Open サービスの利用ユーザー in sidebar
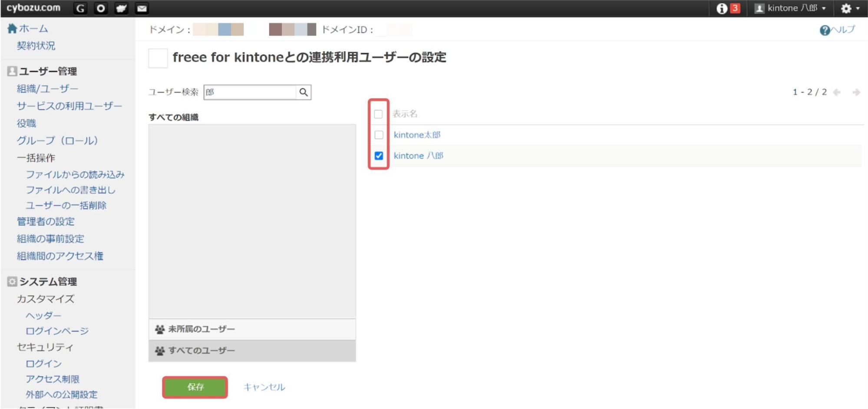The width and height of the screenshot is (868, 409). 69,106
